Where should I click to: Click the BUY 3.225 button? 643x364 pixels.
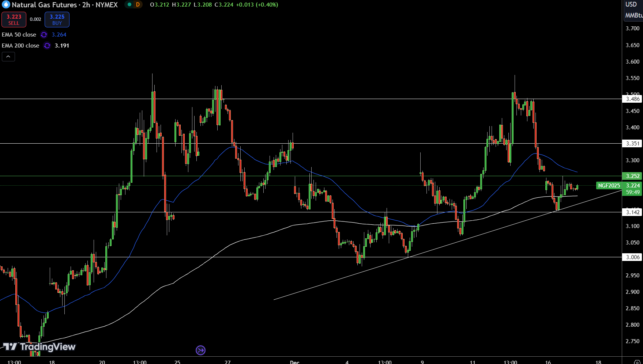pos(57,20)
